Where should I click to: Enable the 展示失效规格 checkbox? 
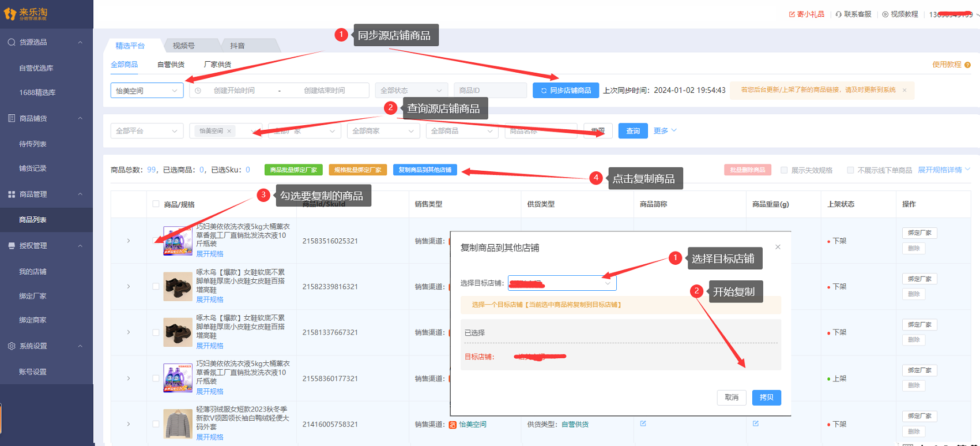coord(784,170)
